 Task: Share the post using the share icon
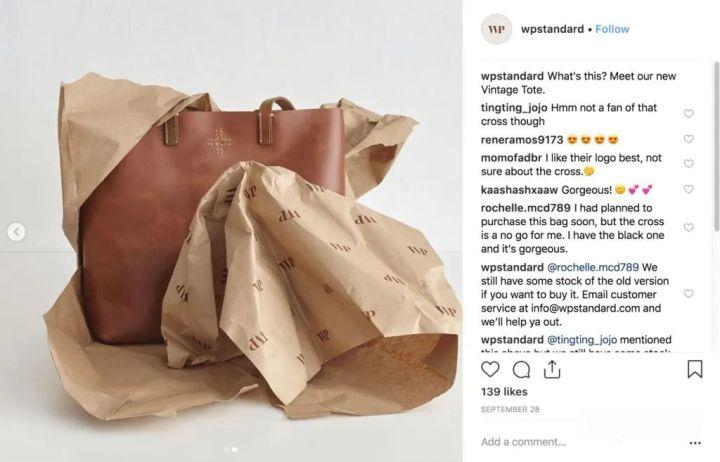(x=550, y=370)
